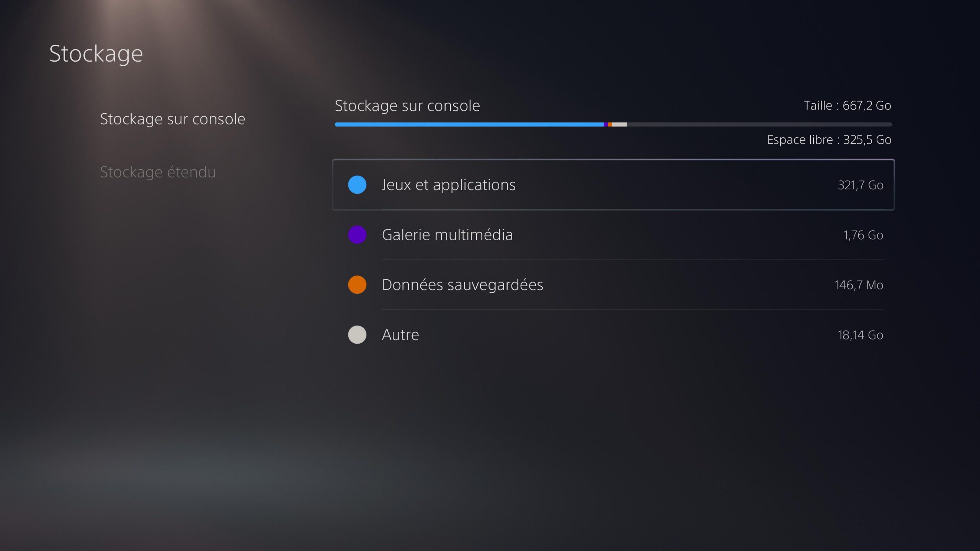Click Espace libre : 325,5 Go label
This screenshot has width=980, height=551.
[829, 140]
